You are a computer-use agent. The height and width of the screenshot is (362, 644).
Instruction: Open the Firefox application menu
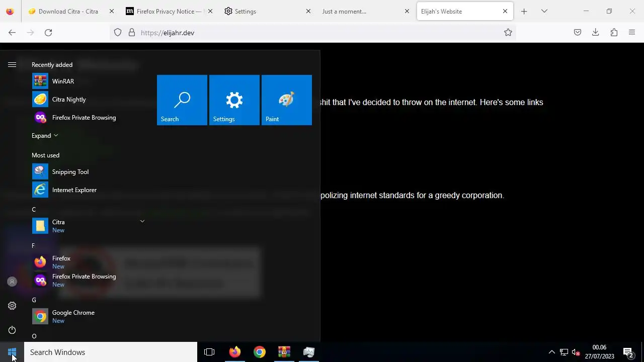[x=632, y=33]
